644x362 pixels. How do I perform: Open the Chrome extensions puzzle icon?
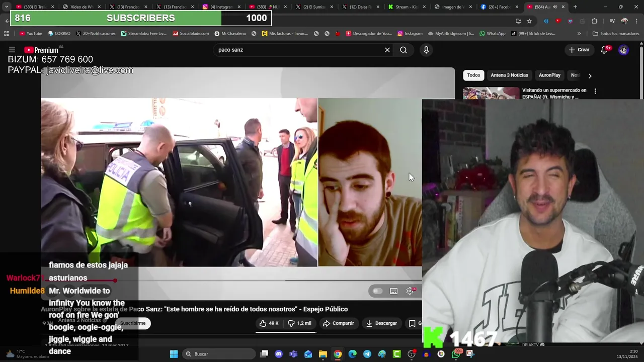tap(595, 21)
